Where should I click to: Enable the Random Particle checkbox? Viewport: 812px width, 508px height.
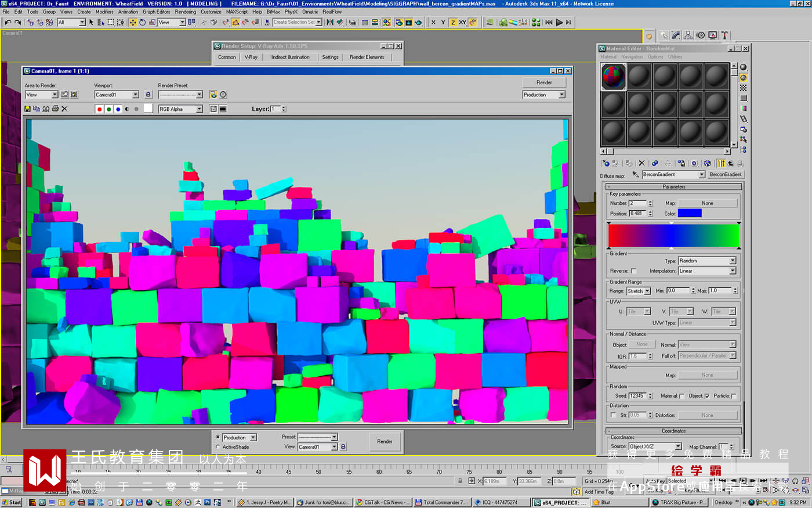734,396
